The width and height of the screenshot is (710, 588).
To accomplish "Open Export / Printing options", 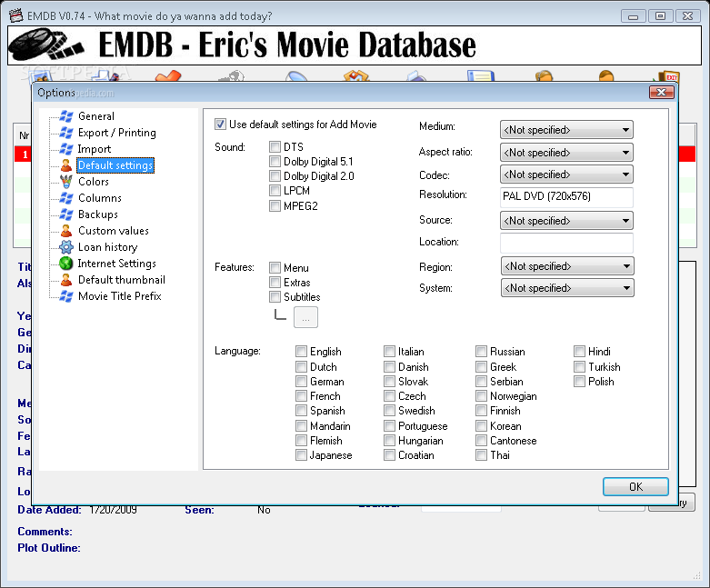I will (x=117, y=133).
